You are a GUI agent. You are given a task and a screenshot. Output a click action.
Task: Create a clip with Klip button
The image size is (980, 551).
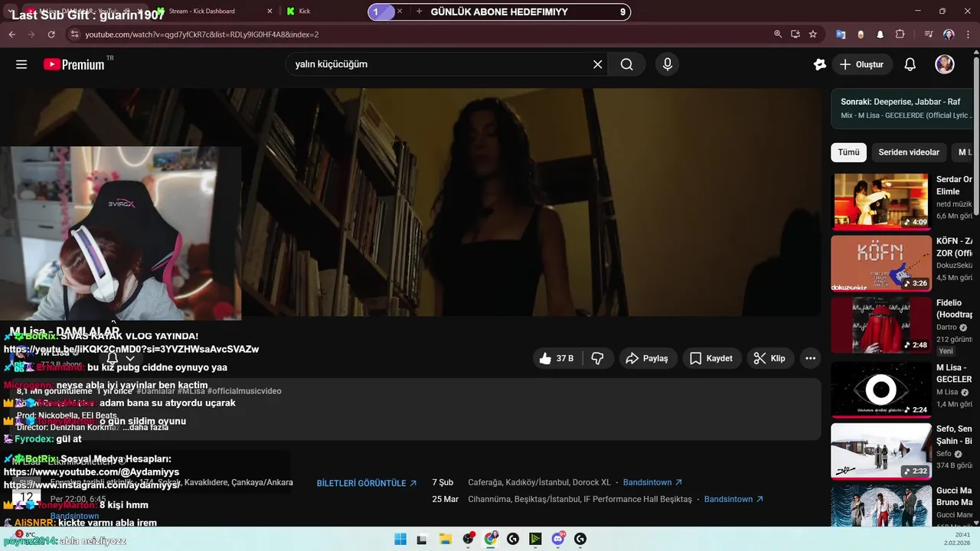pyautogui.click(x=769, y=358)
